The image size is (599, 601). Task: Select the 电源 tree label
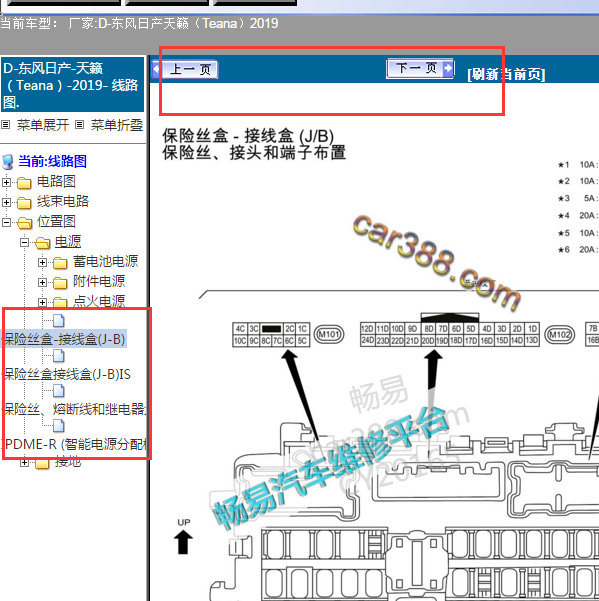coord(68,241)
